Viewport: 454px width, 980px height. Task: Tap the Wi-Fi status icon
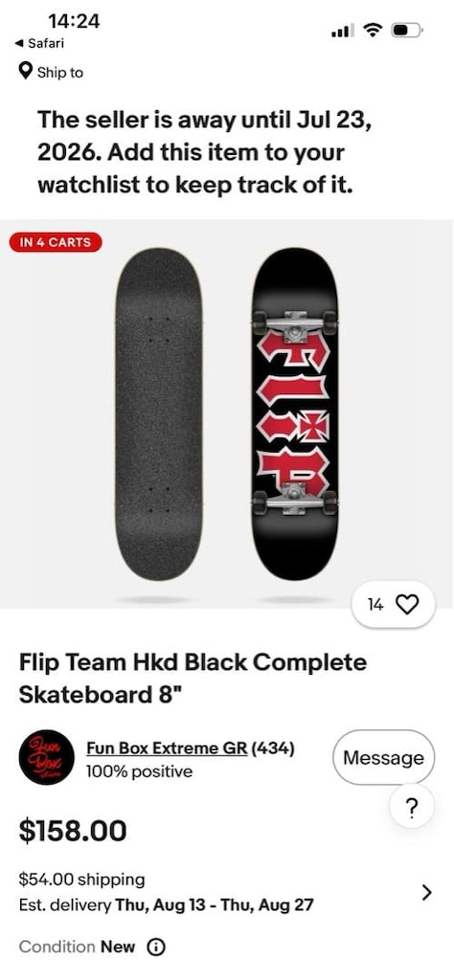374,30
